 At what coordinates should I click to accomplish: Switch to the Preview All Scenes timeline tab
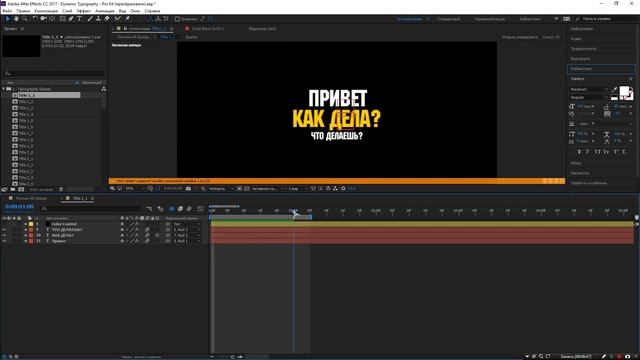point(31,198)
